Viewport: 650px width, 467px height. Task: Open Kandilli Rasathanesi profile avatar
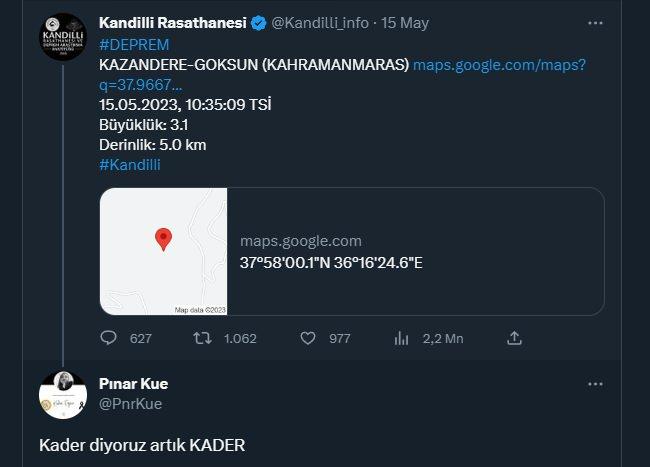(x=63, y=36)
